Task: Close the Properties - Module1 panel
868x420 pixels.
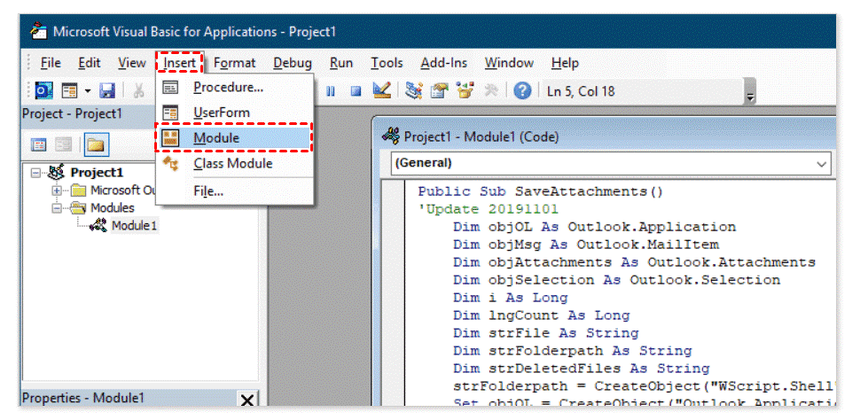Action: click(x=247, y=401)
